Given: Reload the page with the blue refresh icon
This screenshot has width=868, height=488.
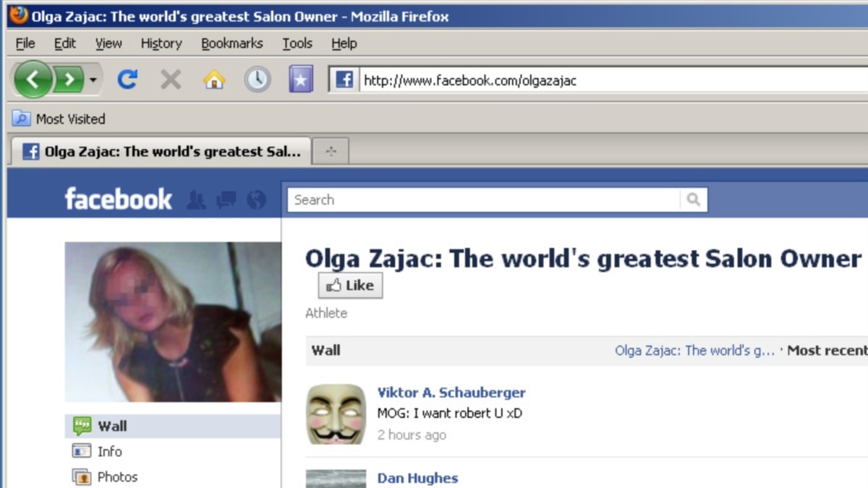Looking at the screenshot, I should 127,80.
